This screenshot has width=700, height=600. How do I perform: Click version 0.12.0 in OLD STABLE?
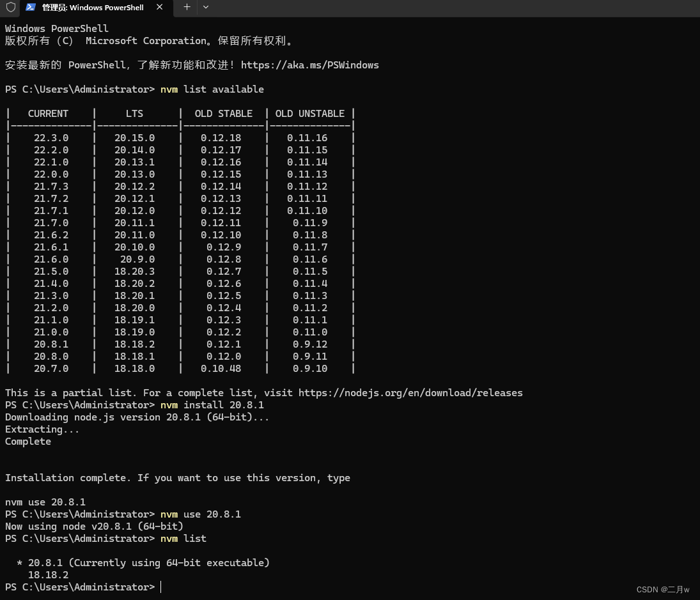tap(224, 357)
